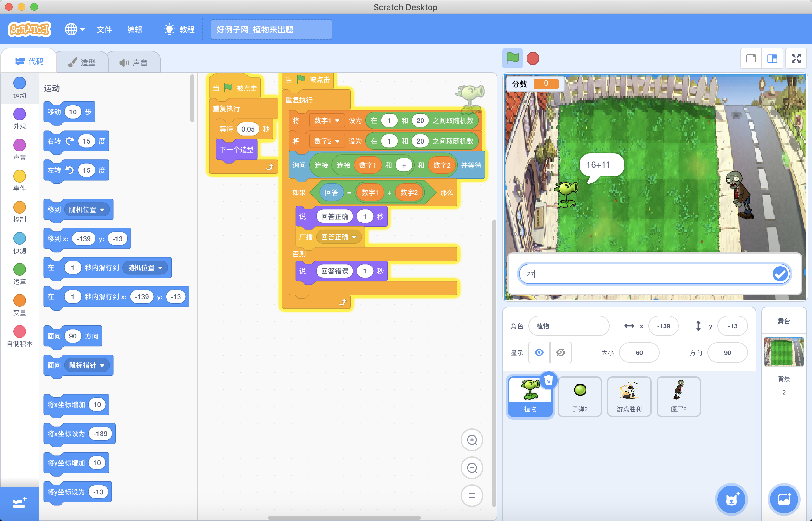
Task: Switch to large stage layout
Action: click(x=772, y=59)
